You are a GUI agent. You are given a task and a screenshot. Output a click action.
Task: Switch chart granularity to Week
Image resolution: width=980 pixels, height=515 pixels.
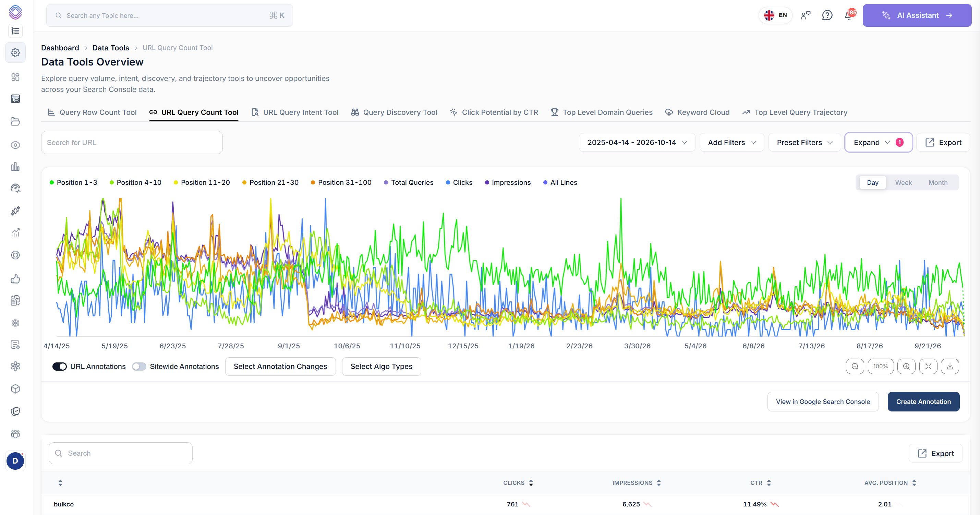tap(903, 182)
